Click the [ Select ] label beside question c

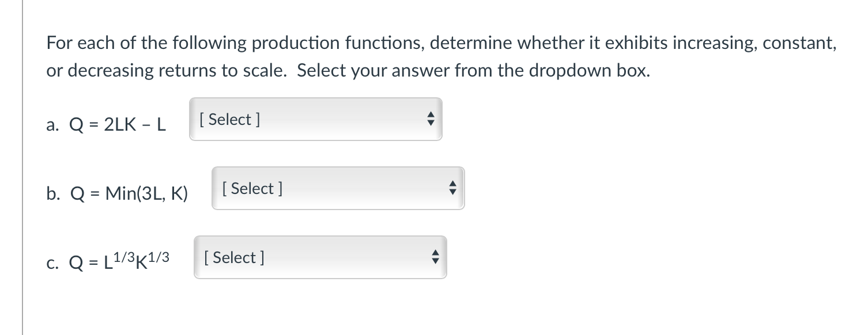click(234, 257)
